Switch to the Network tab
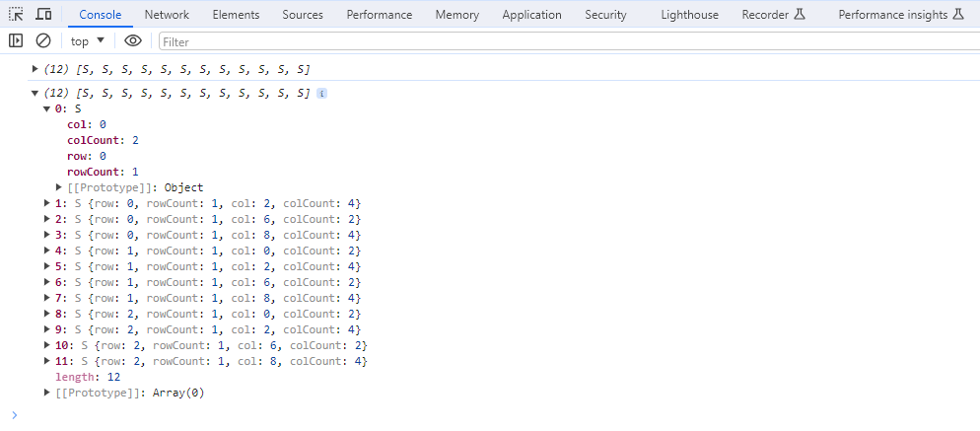This screenshot has width=980, height=431. (x=167, y=15)
